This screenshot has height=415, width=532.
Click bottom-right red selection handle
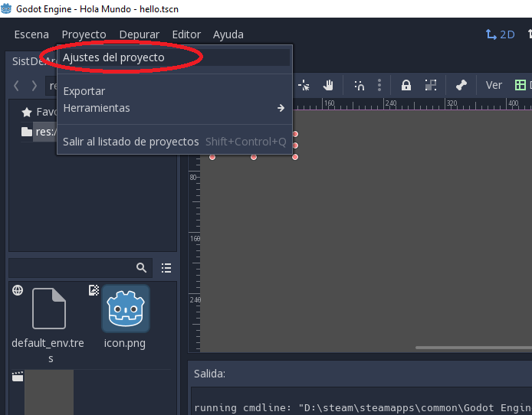[295, 157]
